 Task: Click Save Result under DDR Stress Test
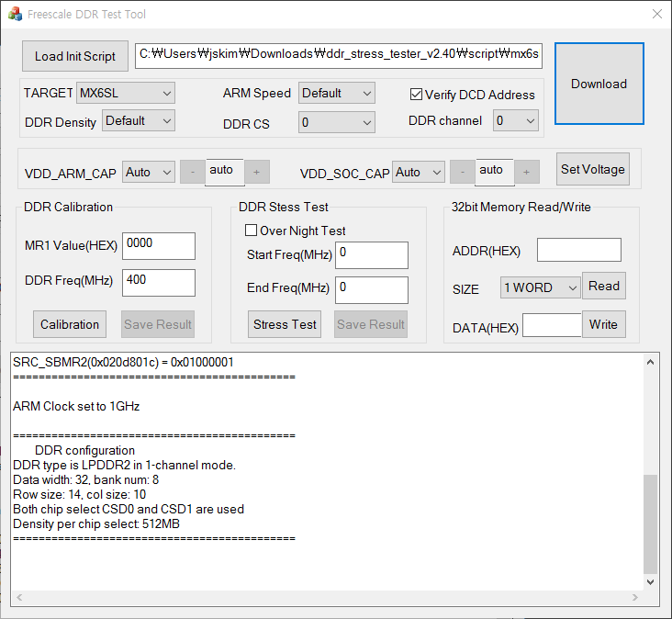click(371, 324)
